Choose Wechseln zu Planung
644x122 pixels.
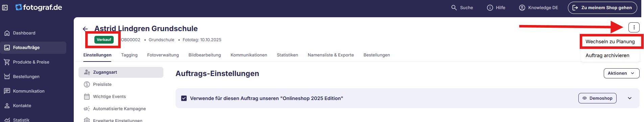click(x=610, y=42)
